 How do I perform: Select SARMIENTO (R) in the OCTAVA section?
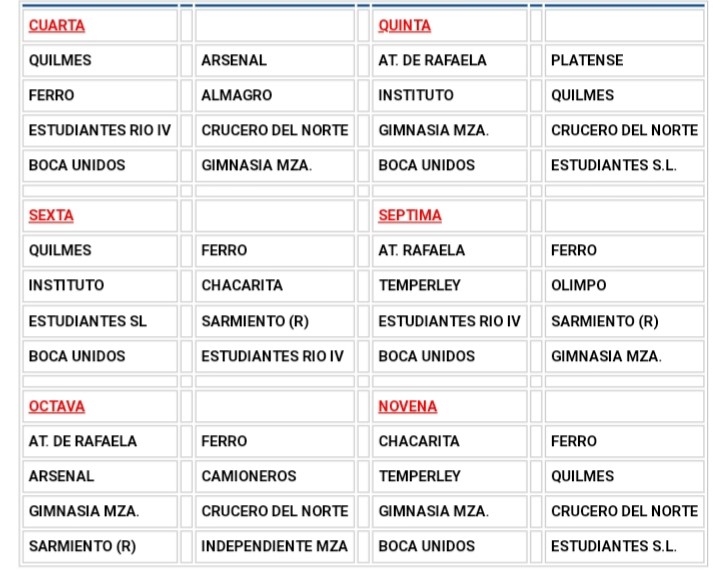[83, 546]
